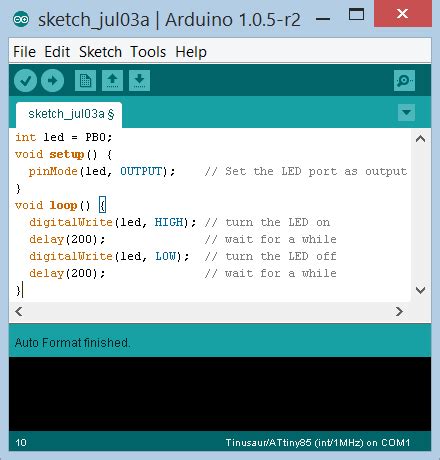Click the first 'delay(200);' line
The height and width of the screenshot is (460, 440).
(67, 239)
